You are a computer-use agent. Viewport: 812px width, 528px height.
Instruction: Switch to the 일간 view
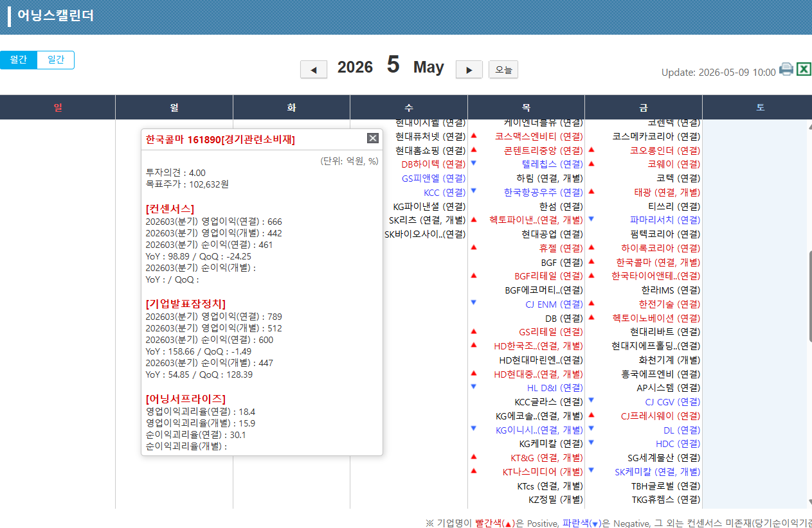56,60
